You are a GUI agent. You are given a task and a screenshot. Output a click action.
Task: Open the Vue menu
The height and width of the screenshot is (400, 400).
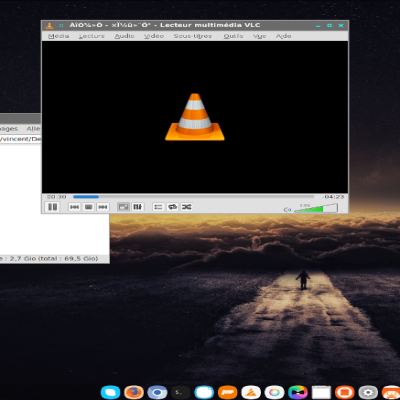click(x=259, y=36)
